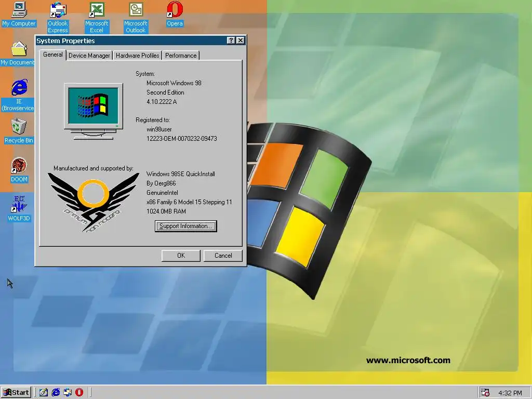Confirm with the OK button
Screen dimensions: 532x399
(x=181, y=256)
